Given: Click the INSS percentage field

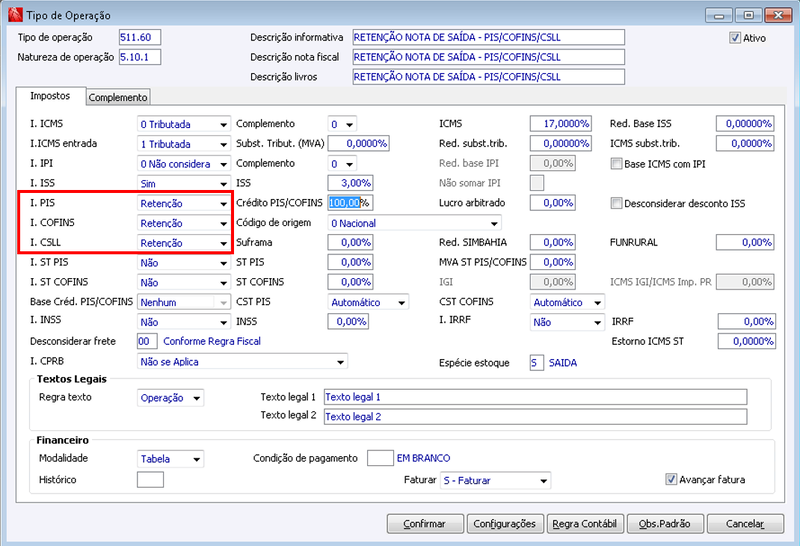Looking at the screenshot, I should (x=348, y=321).
